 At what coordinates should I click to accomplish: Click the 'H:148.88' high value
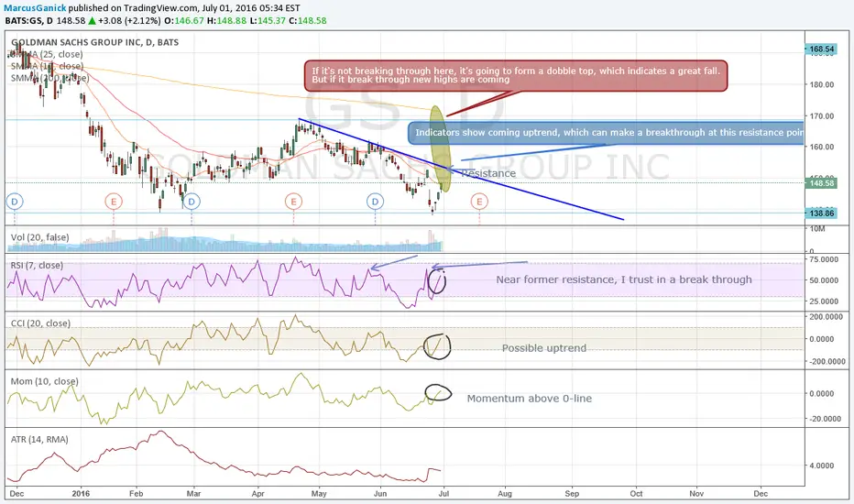click(x=226, y=21)
